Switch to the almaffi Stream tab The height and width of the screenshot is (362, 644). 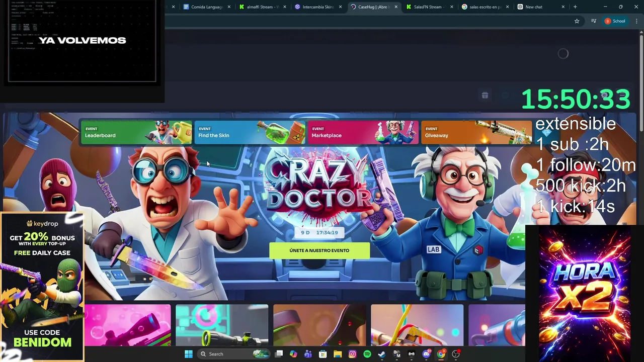point(262,7)
